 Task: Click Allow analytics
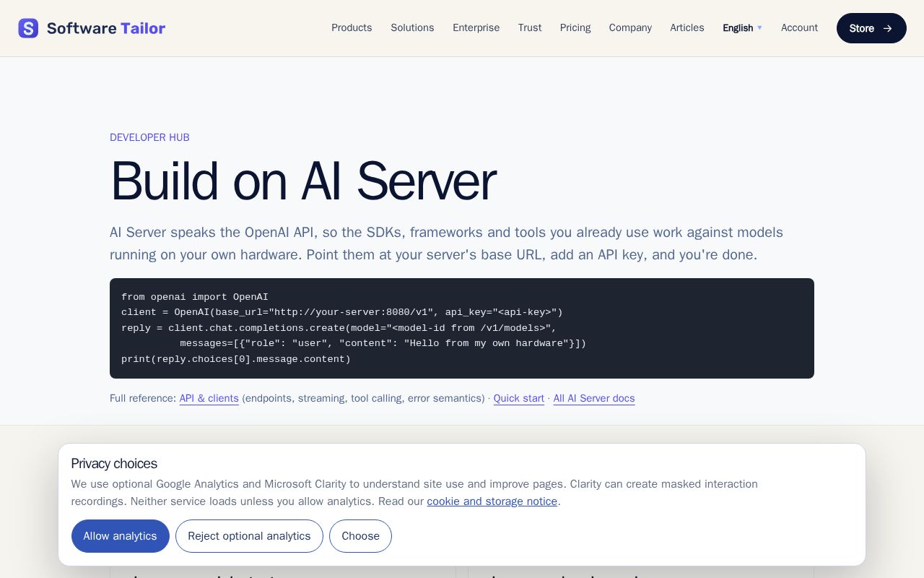121,536
